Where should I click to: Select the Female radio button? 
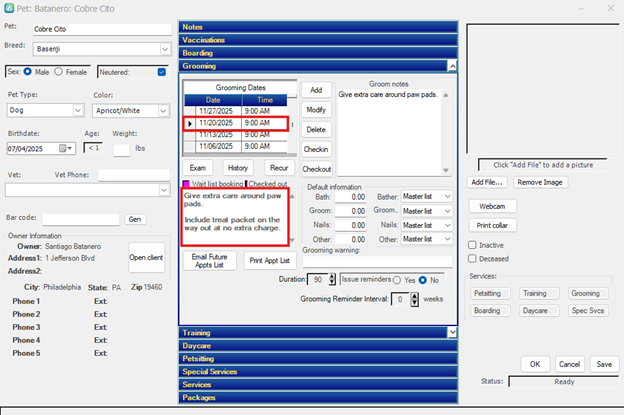[58, 72]
